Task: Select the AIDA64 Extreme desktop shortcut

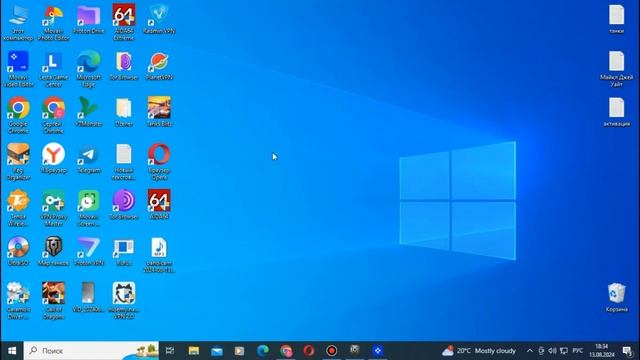Action: [124, 23]
